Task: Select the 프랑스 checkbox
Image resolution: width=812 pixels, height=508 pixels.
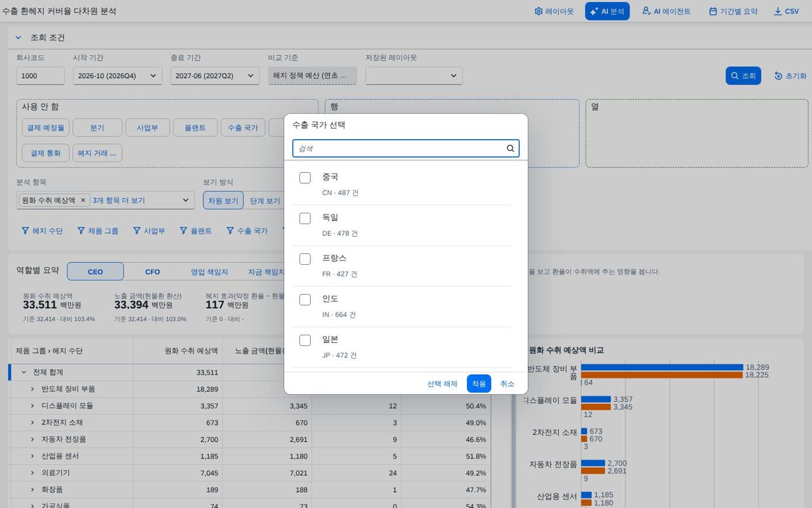Action: 305,259
